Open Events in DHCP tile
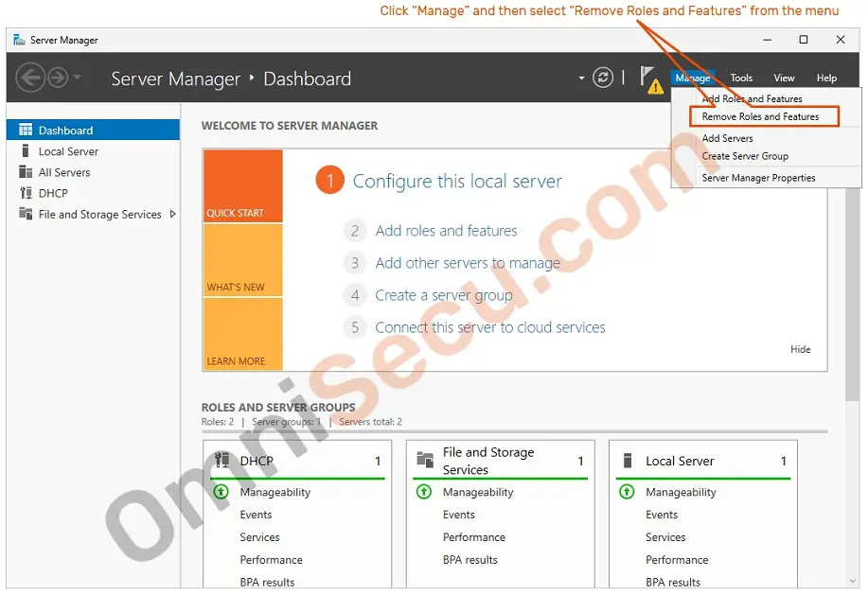The image size is (868, 595). 256,515
